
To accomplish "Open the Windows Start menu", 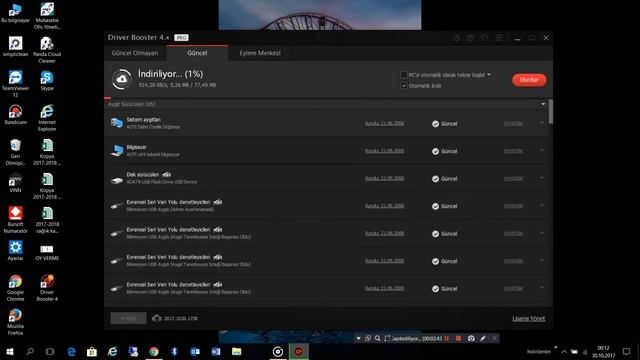I will click(9, 351).
